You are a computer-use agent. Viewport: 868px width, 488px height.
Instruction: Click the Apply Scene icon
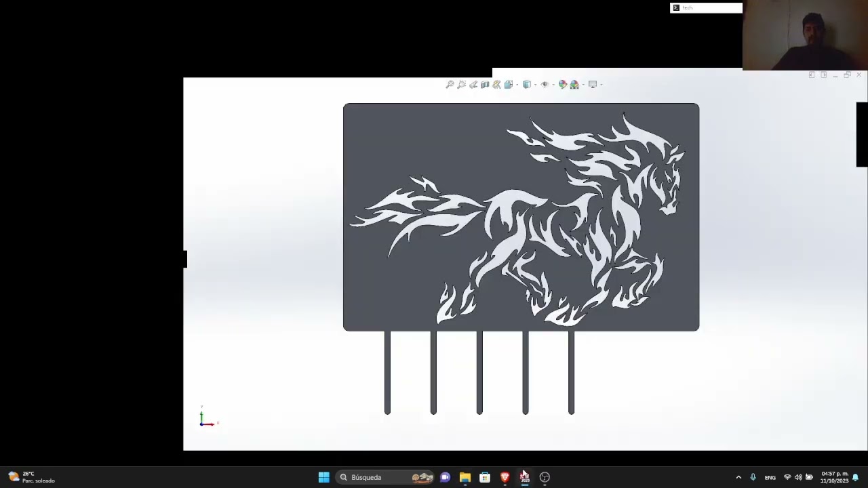click(574, 85)
